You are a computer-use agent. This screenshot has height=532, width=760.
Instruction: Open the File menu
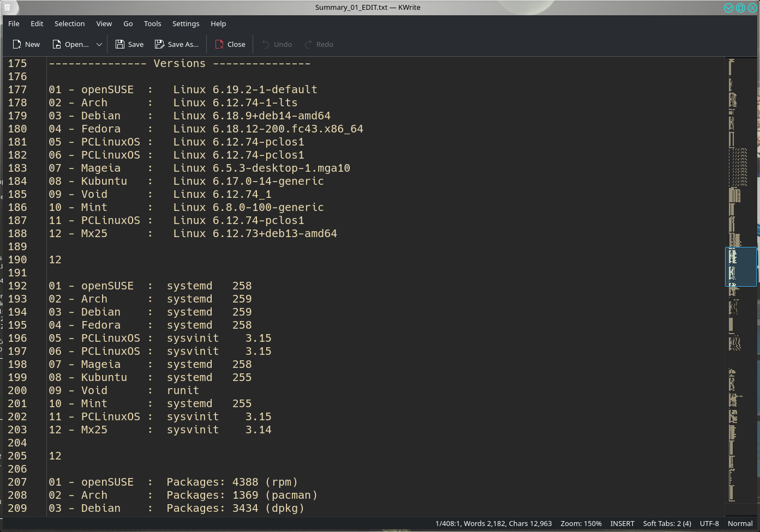pyautogui.click(x=14, y=23)
